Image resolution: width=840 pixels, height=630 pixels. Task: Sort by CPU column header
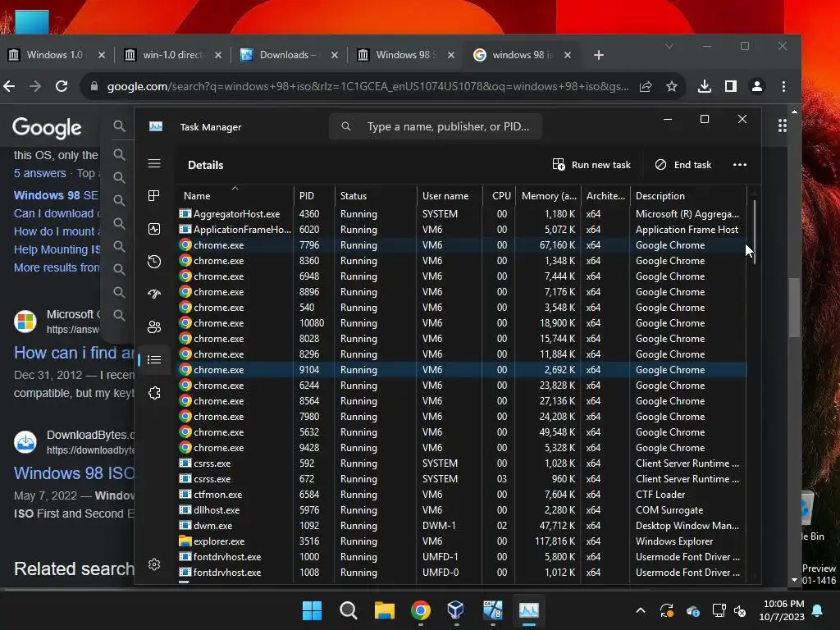(499, 195)
